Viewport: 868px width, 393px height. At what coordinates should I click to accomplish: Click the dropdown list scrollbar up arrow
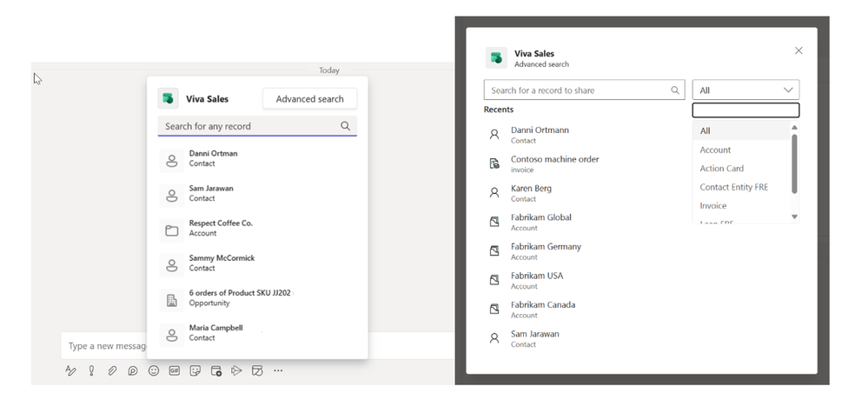click(794, 128)
